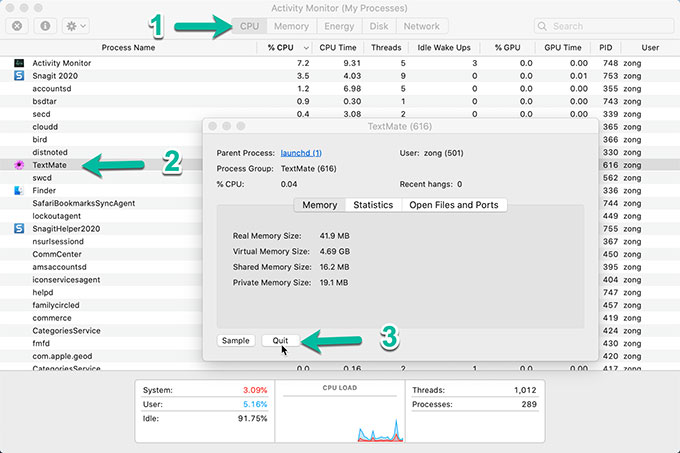The height and width of the screenshot is (453, 680).
Task: Open the launchd (1) parent process link
Action: [301, 153]
